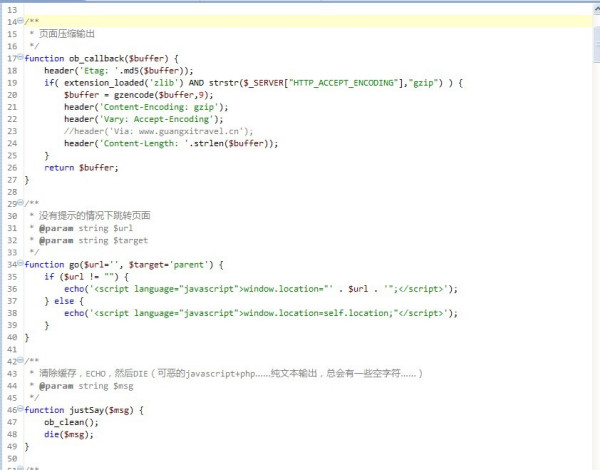This screenshot has height=470, width=600.
Task: Click the "HTTP_ACCEPT_ENCODING" string
Action: click(344, 83)
